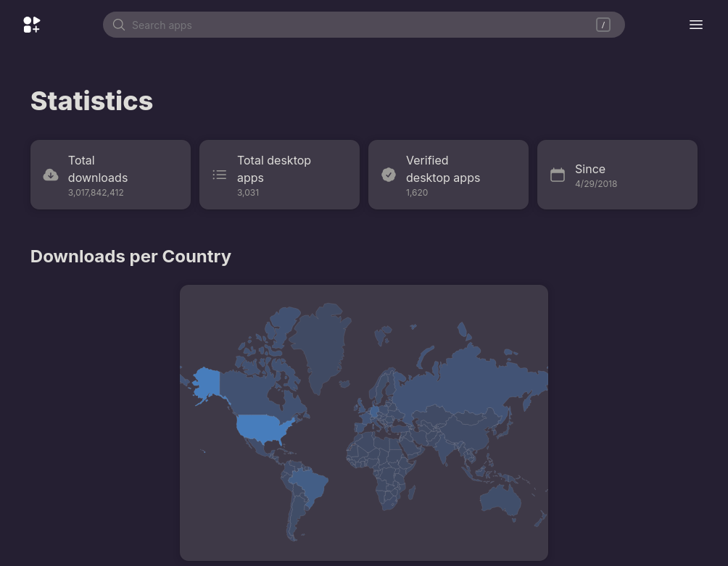
Task: Click the verified badge icon
Action: pos(389,175)
